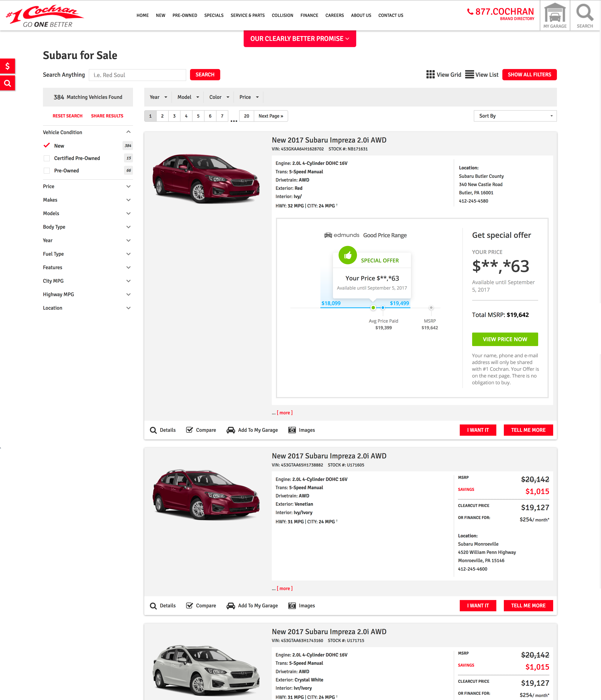Click the Search Anything input field
Screen dimensions: 601x700
point(137,75)
